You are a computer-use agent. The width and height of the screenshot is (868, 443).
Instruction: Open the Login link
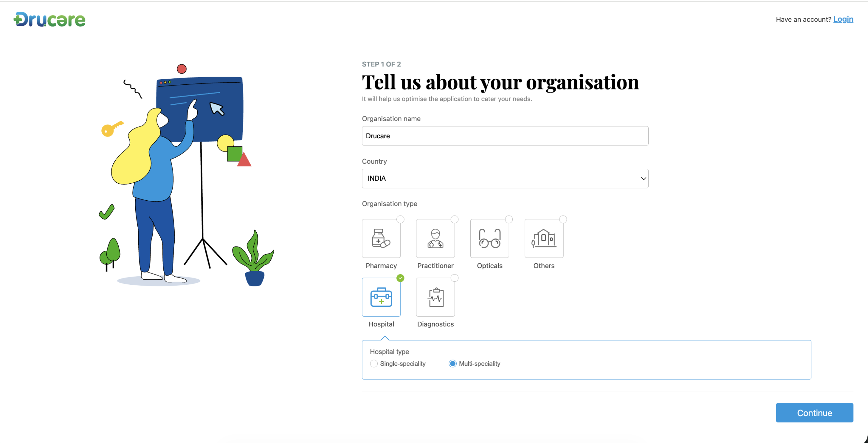[x=843, y=19]
